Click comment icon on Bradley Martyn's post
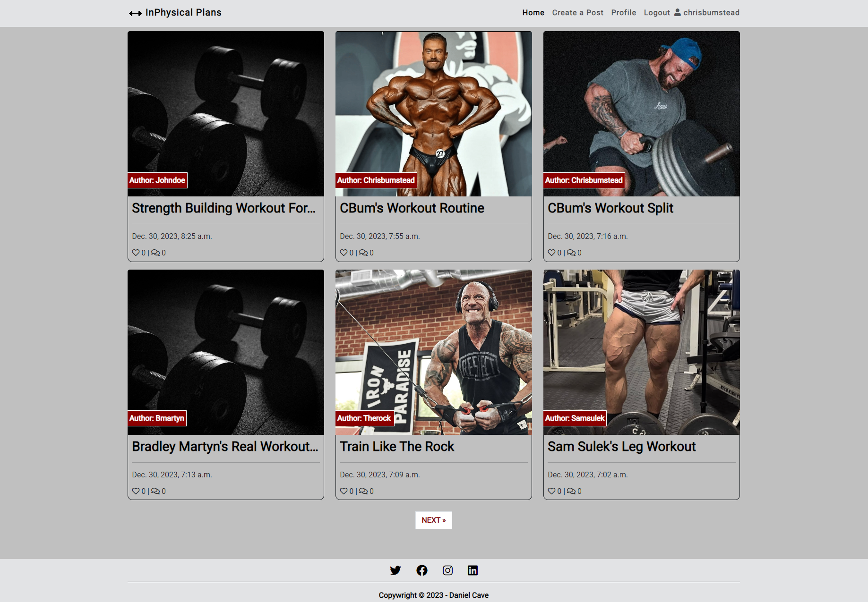Image resolution: width=868 pixels, height=602 pixels. point(155,491)
